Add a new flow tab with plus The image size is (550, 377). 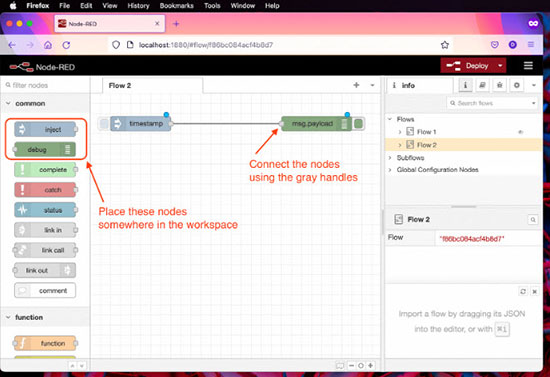pos(356,85)
